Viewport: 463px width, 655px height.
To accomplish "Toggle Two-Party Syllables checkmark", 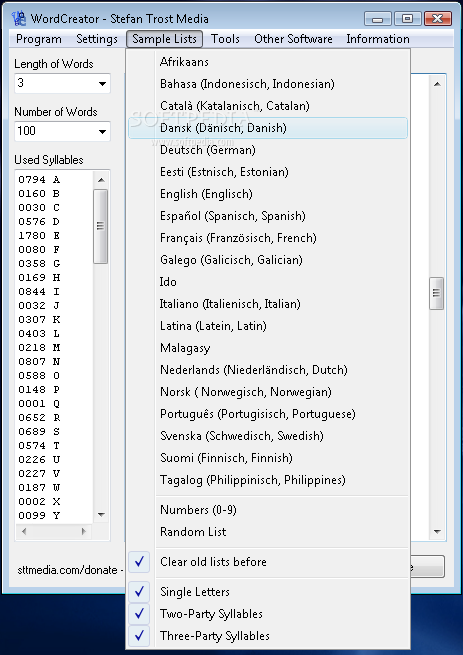I will 267,614.
